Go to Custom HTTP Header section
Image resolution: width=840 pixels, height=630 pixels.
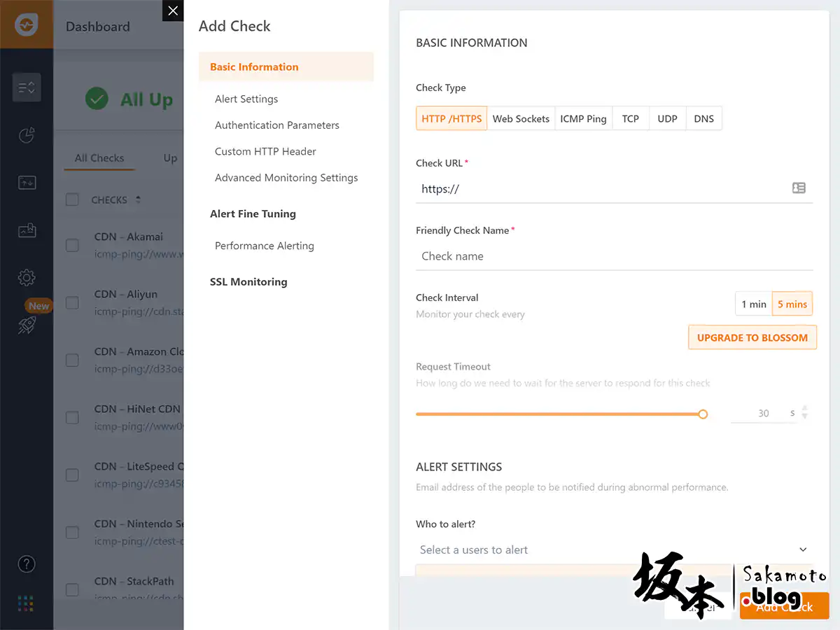tap(265, 151)
